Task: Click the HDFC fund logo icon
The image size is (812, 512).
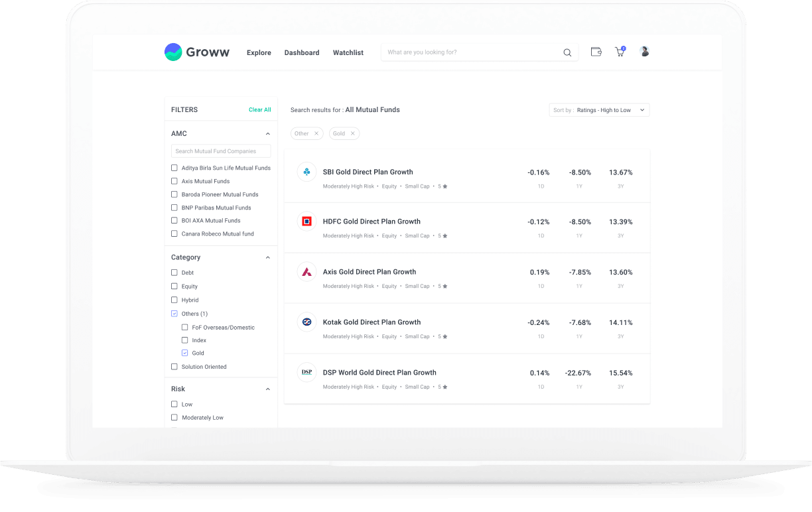Action: (306, 222)
